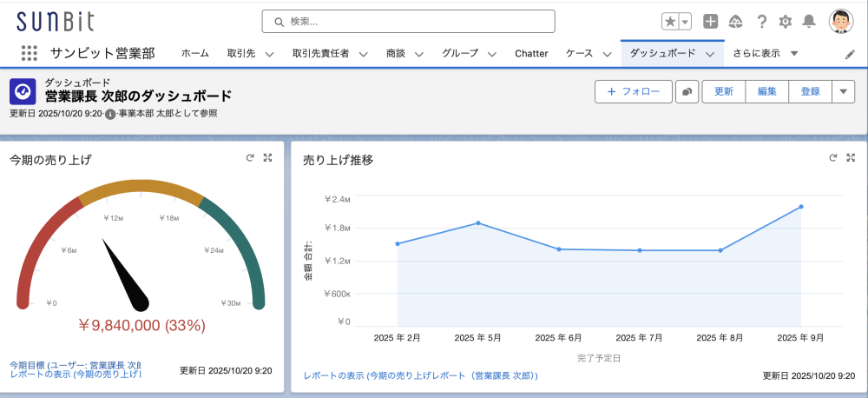
Task: Open the global create plus icon
Action: coord(710,22)
